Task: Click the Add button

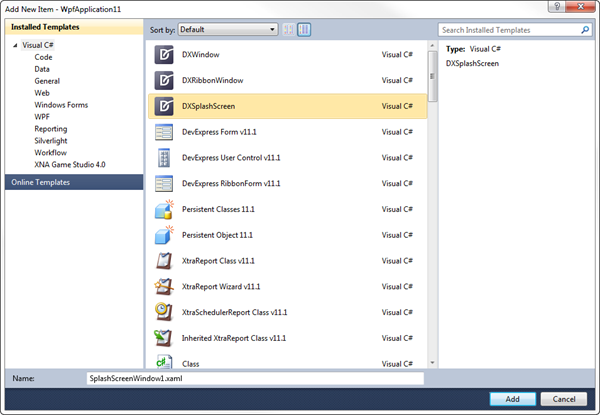Action: [x=512, y=399]
